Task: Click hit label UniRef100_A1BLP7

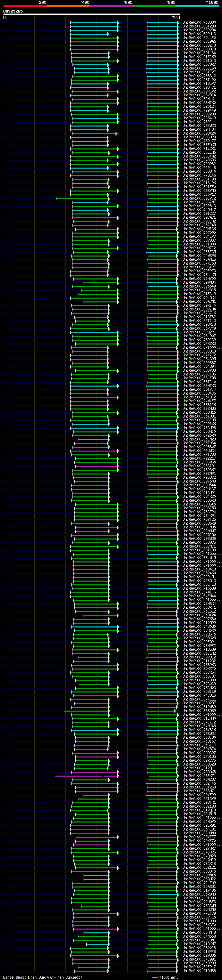Action: point(199,84)
